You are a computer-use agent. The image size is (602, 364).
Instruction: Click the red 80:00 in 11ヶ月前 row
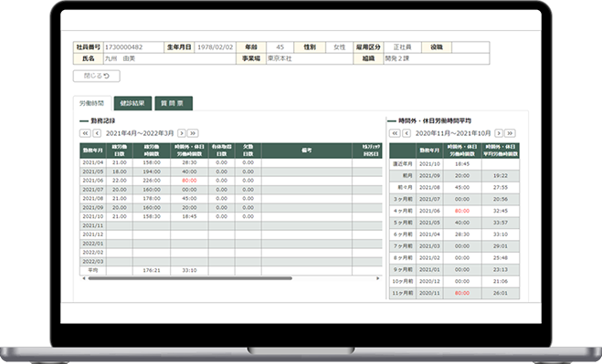462,293
